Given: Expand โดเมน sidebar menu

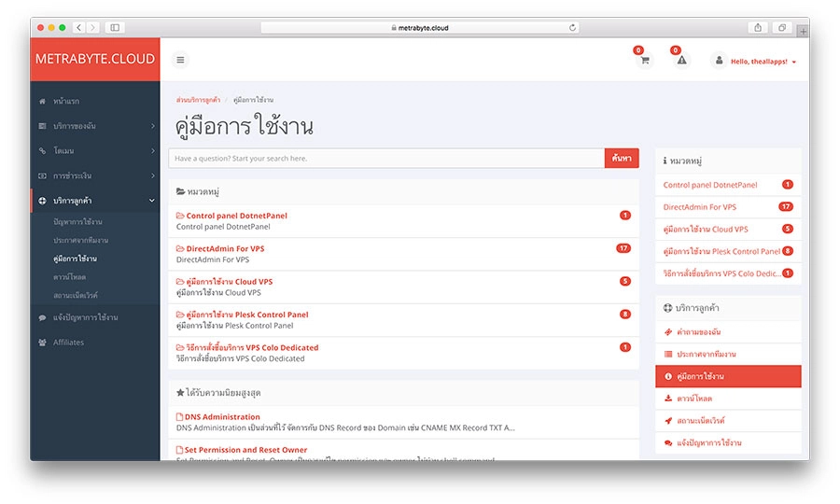Looking at the screenshot, I should coord(94,150).
